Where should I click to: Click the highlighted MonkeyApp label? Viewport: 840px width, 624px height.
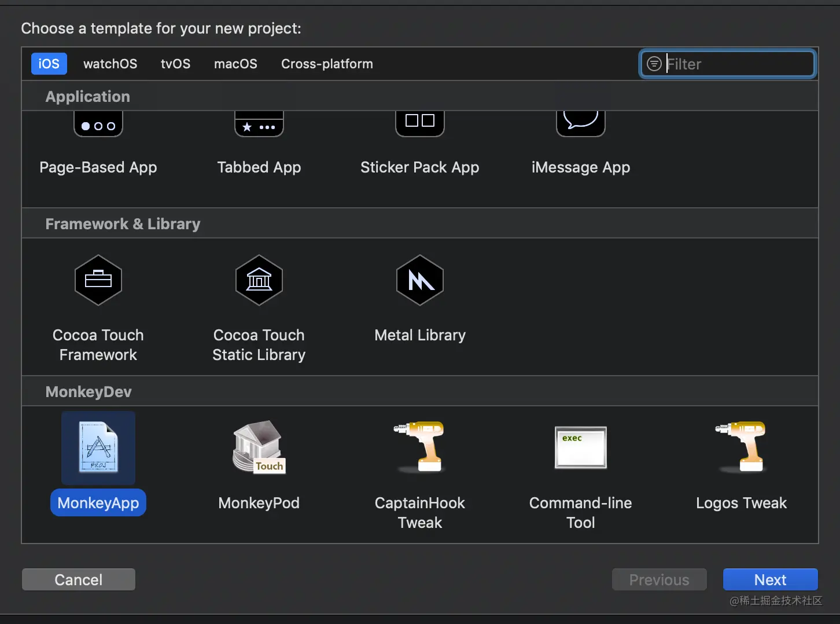[x=98, y=502]
